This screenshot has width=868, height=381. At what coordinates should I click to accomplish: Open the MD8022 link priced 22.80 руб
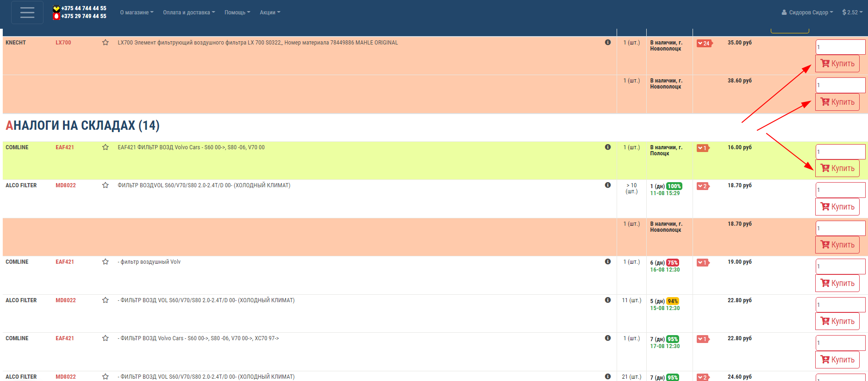coord(66,300)
